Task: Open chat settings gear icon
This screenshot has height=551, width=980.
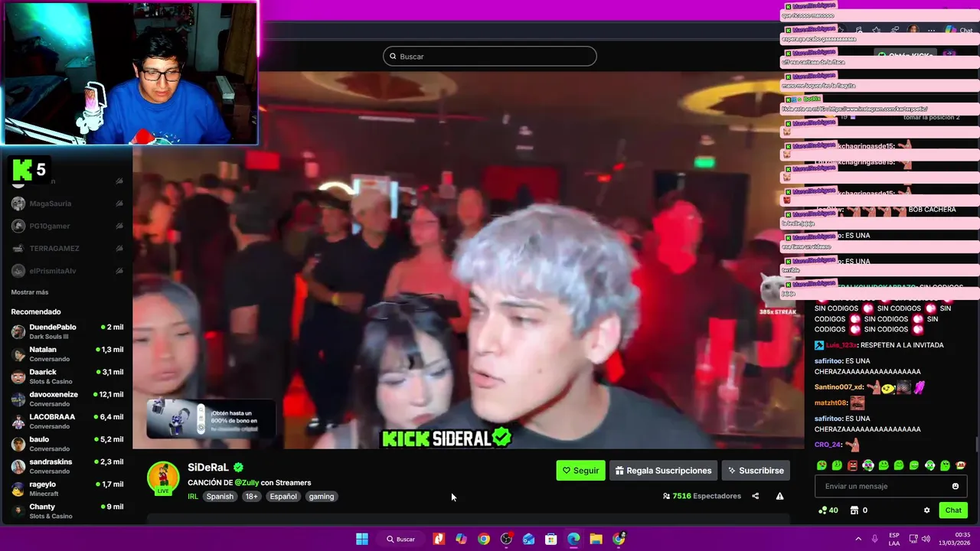Action: pos(926,510)
